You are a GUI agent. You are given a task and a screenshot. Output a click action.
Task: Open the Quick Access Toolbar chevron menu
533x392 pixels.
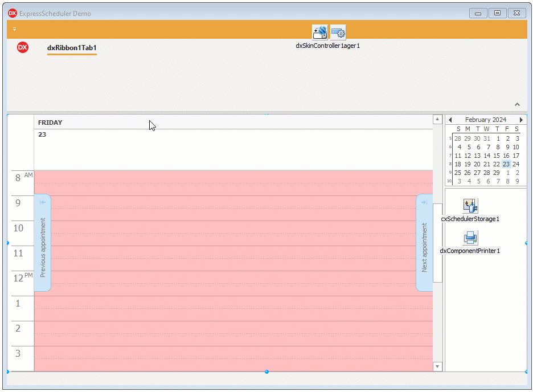(x=14, y=28)
